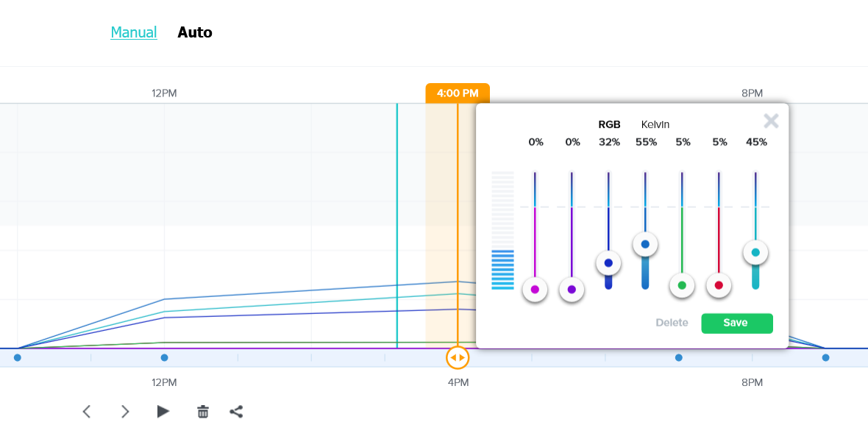
Task: Click the green Save button
Action: tap(736, 323)
